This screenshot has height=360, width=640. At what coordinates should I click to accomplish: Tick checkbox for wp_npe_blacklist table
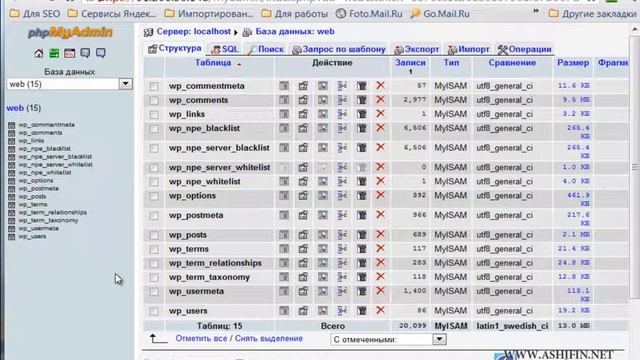coord(154,129)
